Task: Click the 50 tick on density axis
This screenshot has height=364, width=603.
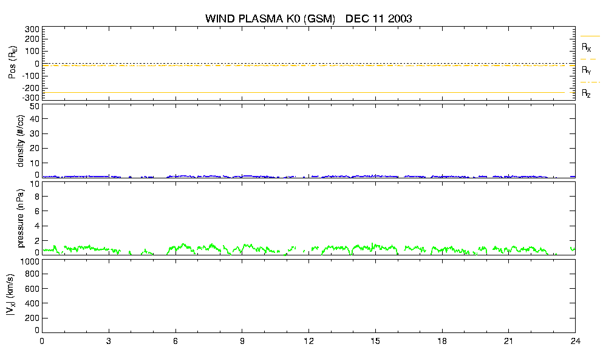Action: (x=35, y=107)
